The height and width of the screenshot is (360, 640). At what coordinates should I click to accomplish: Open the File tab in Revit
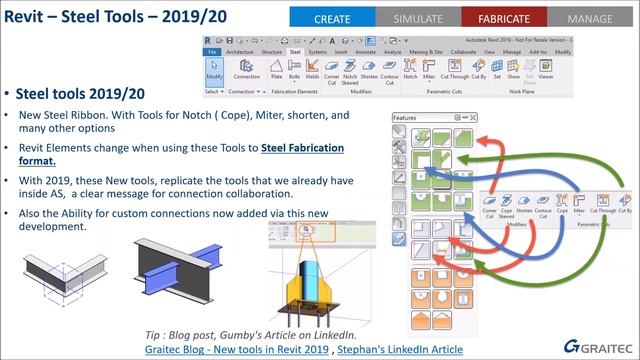click(212, 52)
